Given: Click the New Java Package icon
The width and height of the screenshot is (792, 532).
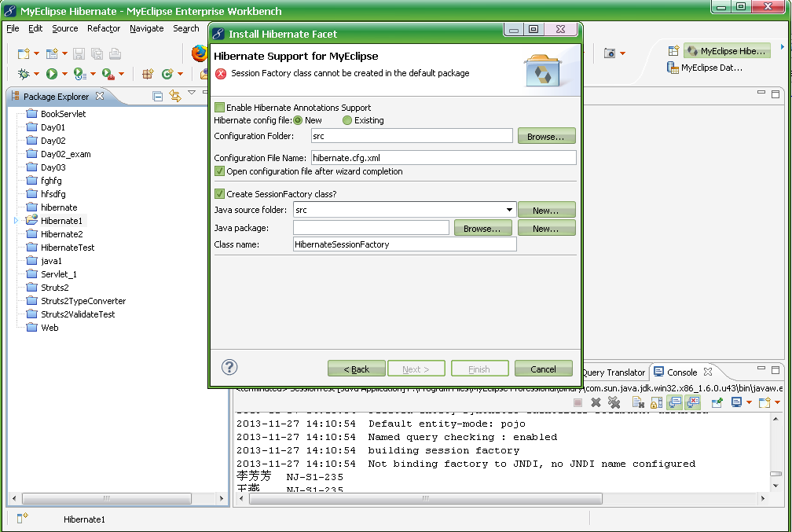Looking at the screenshot, I should click(148, 74).
